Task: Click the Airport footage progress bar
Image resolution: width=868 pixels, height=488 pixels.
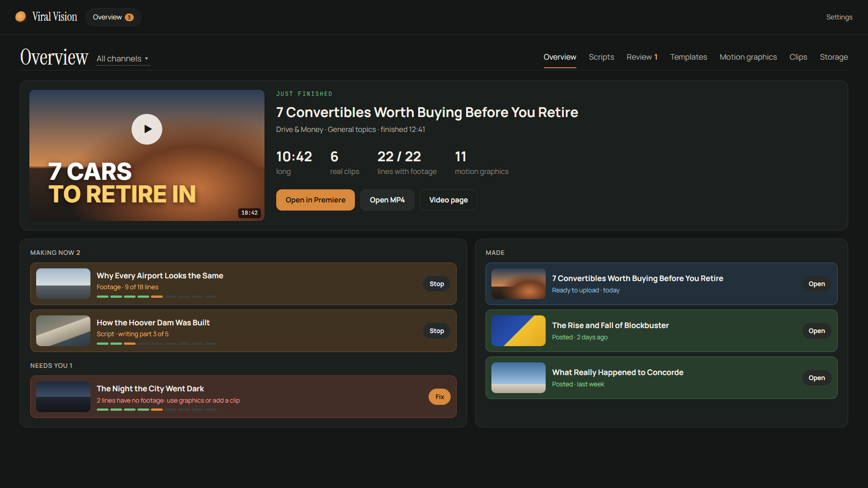Action: [x=157, y=297]
